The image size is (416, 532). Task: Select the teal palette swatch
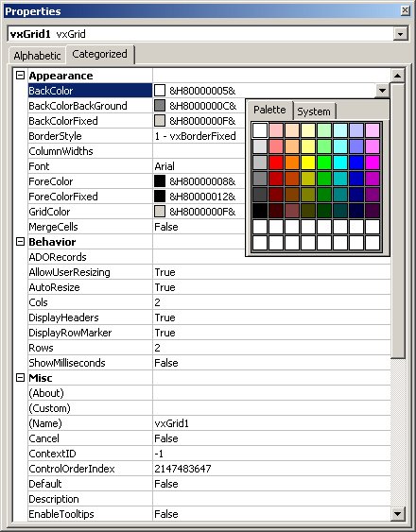tap(340, 195)
